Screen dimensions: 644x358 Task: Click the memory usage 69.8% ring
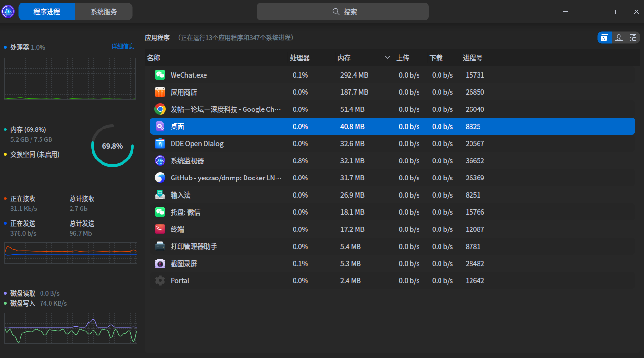[x=112, y=146]
